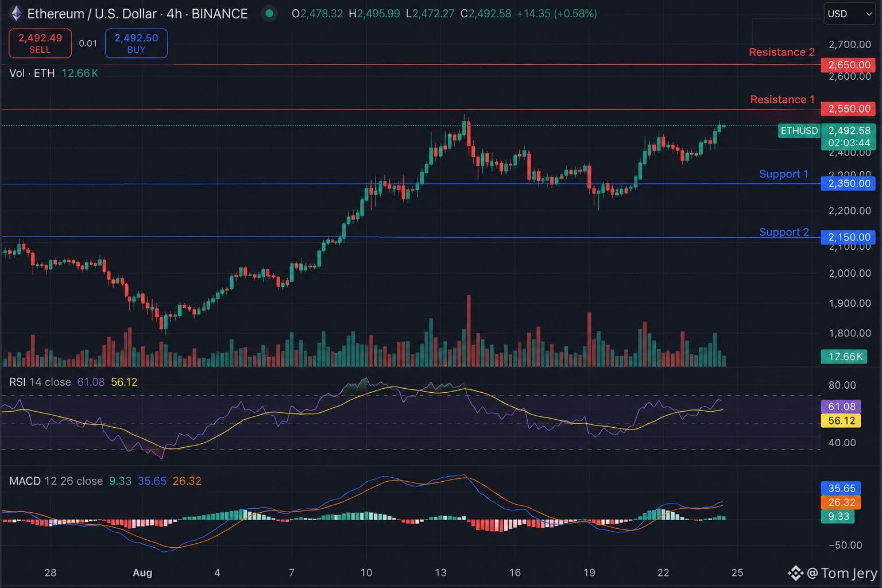Viewport: 882px width, 588px height.
Task: Click the purple 61.08 value in the RSI legend
Action: pos(91,382)
